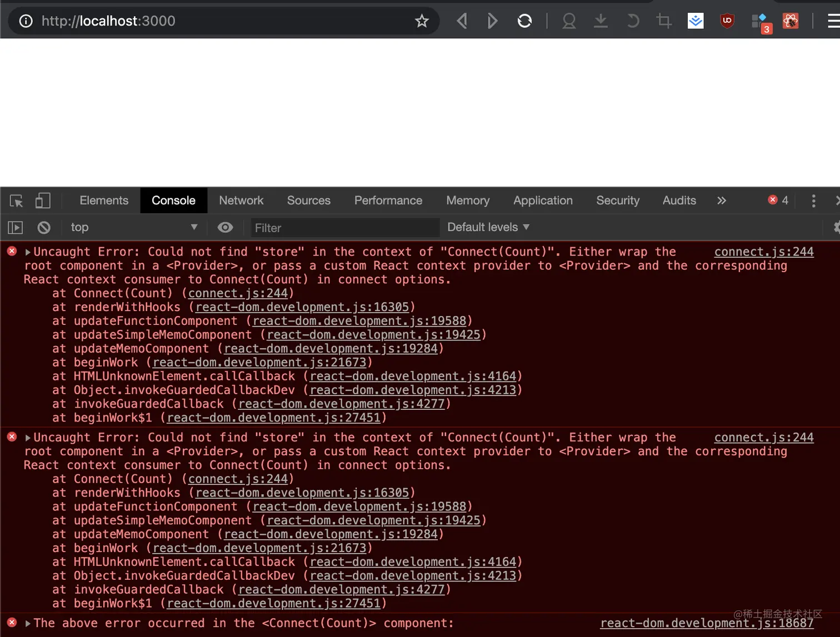The width and height of the screenshot is (840, 637).
Task: Open renderWithHooks link in first error's stack
Action: pyautogui.click(x=302, y=307)
